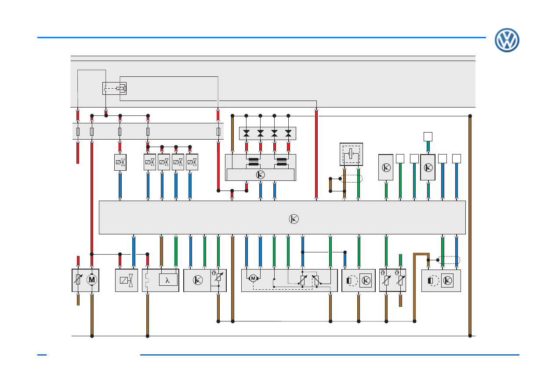Viewport: 555px width, 392px height.
Task: Select the ignition coil module transistor symbol
Action: (x=260, y=175)
